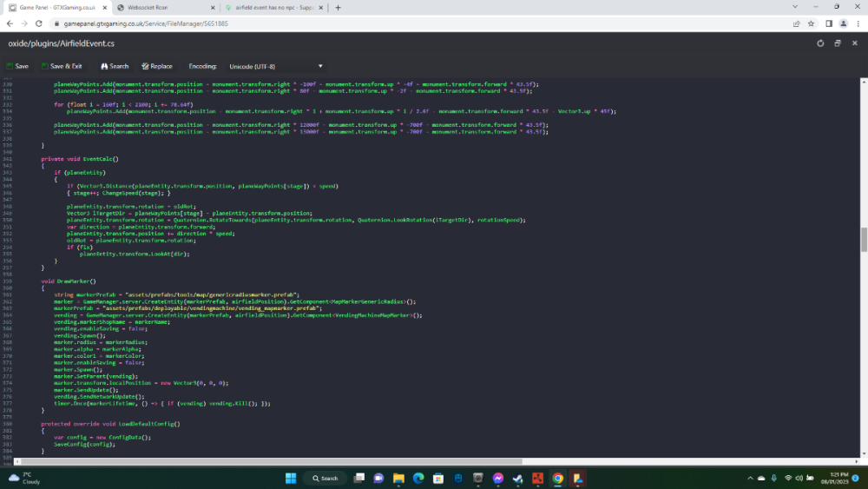Screen dimensions: 868x489
Task: Open the clock and date calendar
Action: pos(835,479)
